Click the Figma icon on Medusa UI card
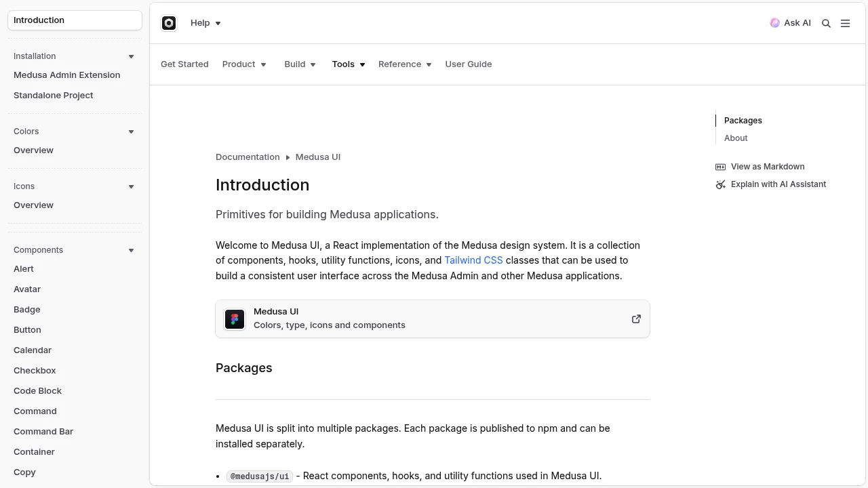The width and height of the screenshot is (868, 488). tap(235, 319)
